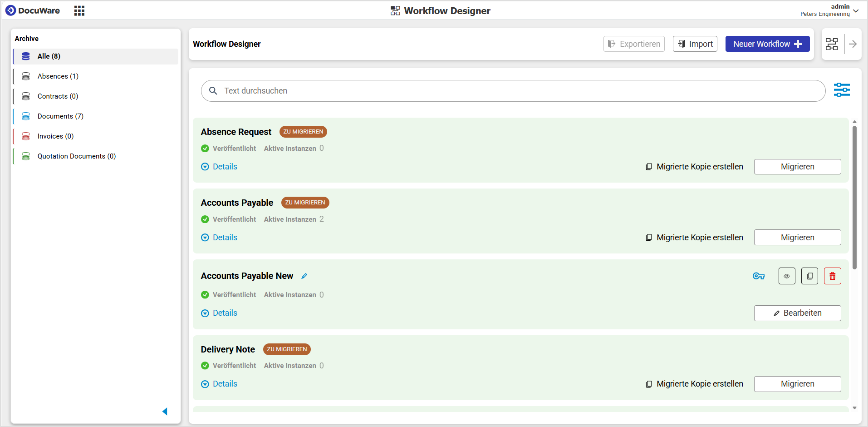Click the blue key icon on Accounts Payable New

(759, 276)
